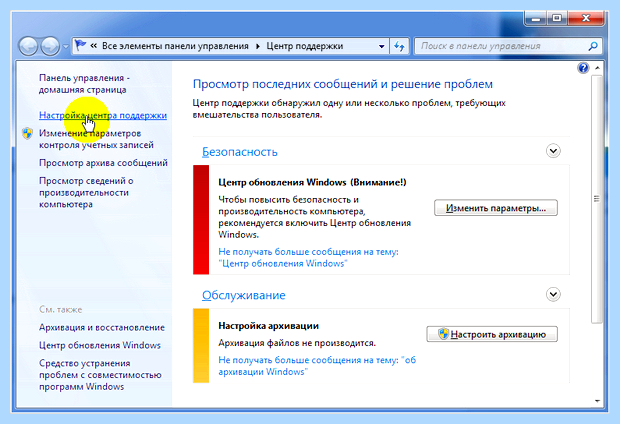Open 'Просмотр архива сообщений' link

103,163
